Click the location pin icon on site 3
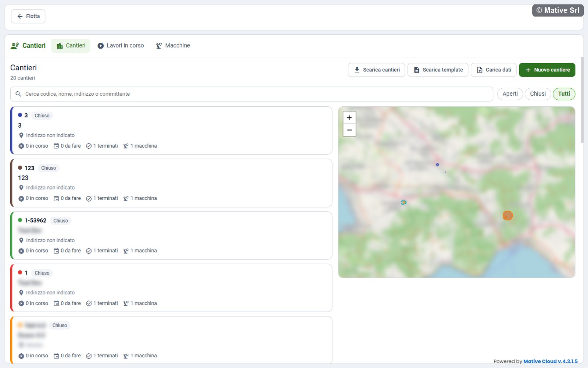The height and width of the screenshot is (368, 588). coord(21,135)
